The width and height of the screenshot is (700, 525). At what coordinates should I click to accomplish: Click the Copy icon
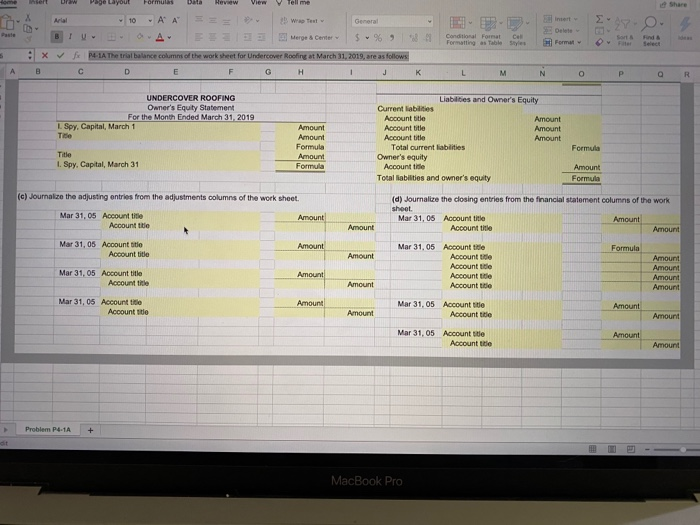click(28, 29)
